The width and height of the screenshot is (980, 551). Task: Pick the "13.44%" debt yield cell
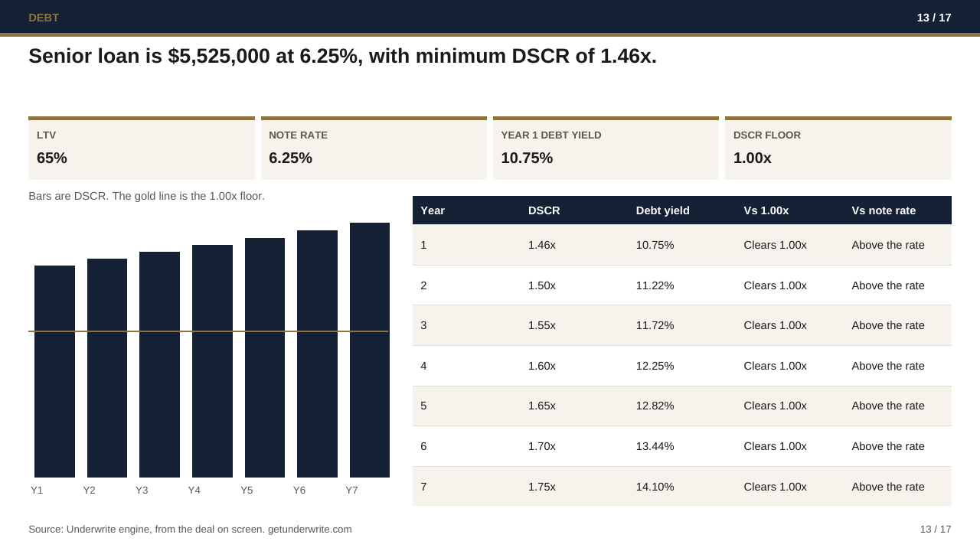point(655,446)
